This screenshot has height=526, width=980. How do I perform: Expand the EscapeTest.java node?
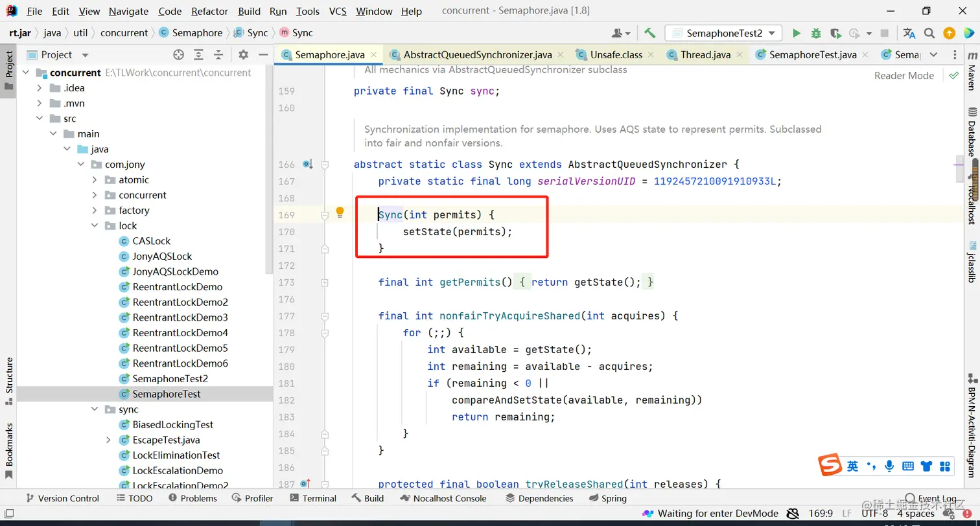pyautogui.click(x=108, y=440)
